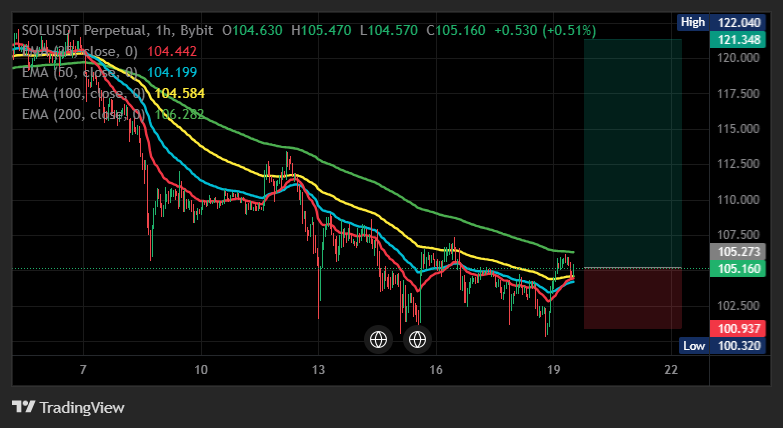783x428 pixels.
Task: Click the stop-loss price tag 100.937
Action: coord(737,329)
